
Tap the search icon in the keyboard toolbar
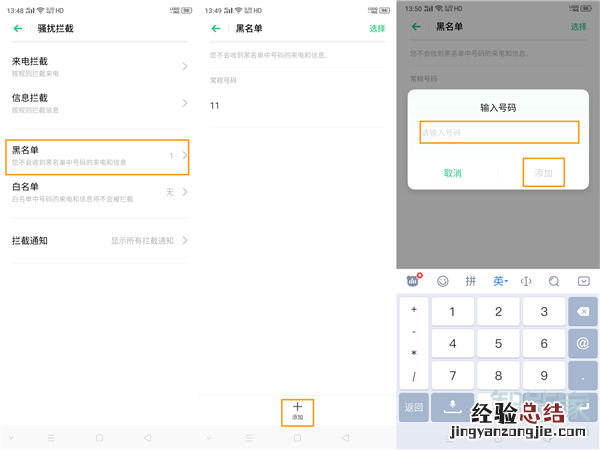554,281
